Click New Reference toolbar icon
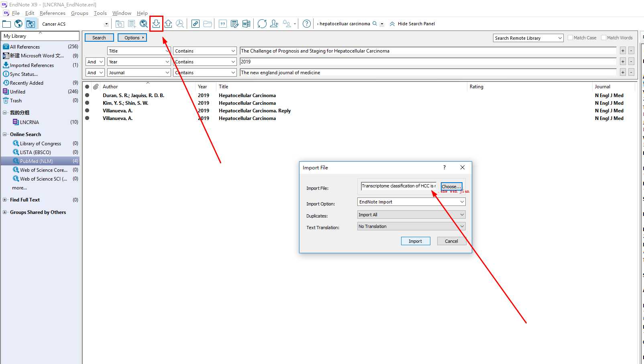This screenshot has width=644, height=364. pyautogui.click(x=132, y=24)
